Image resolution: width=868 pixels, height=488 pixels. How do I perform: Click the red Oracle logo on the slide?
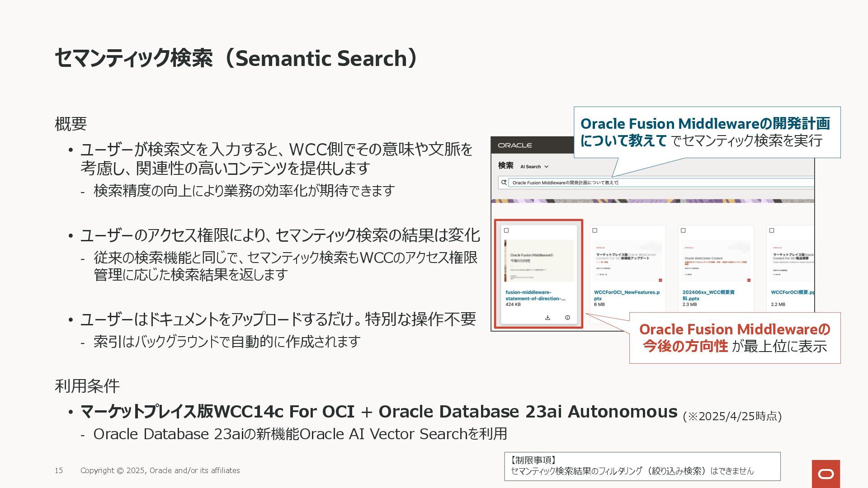826,474
